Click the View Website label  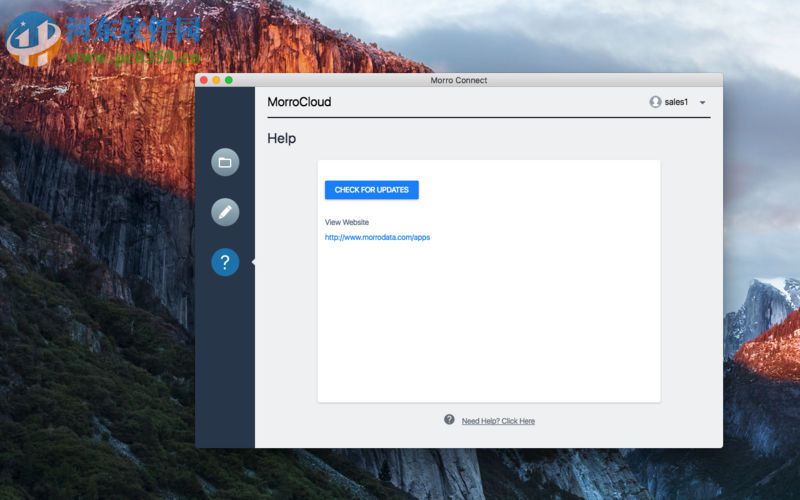(x=346, y=222)
